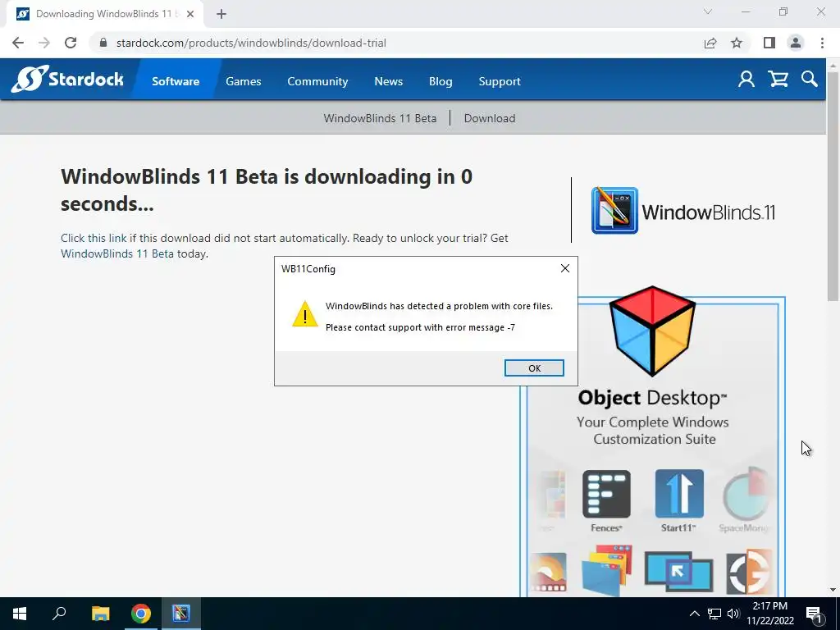Click the Groupy overlapping windows icon
This screenshot has height=630, width=840.
606,570
